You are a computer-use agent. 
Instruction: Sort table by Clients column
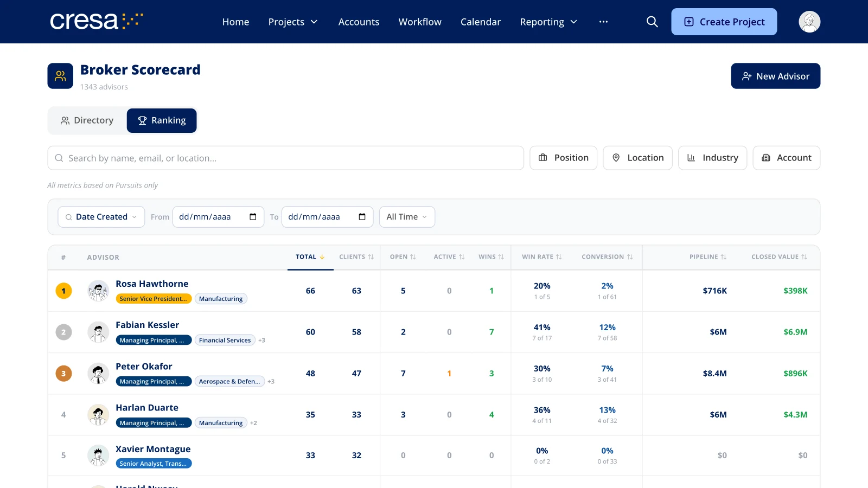[356, 257]
